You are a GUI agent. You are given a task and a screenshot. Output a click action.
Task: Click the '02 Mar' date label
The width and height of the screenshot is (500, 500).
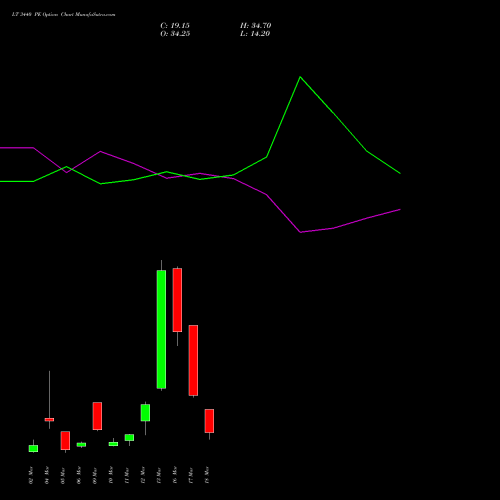(x=31, y=475)
